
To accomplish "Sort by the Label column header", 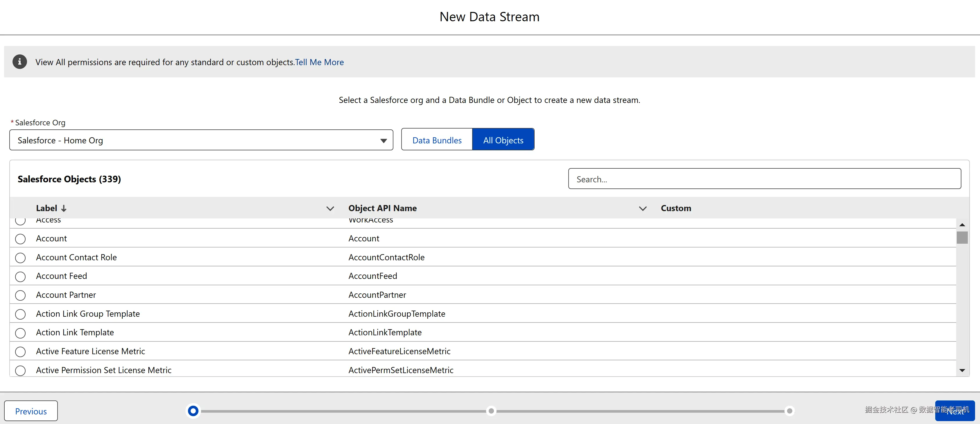I will click(46, 208).
